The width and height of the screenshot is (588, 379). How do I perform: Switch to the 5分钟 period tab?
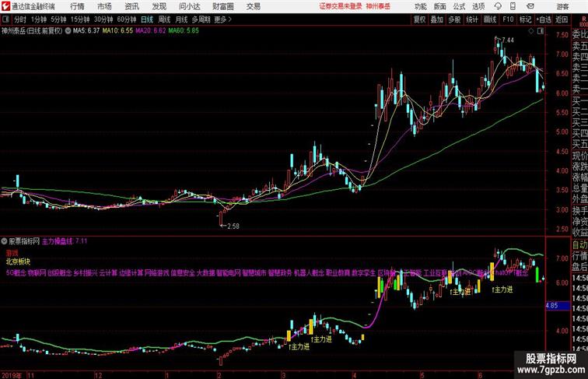pyautogui.click(x=58, y=19)
